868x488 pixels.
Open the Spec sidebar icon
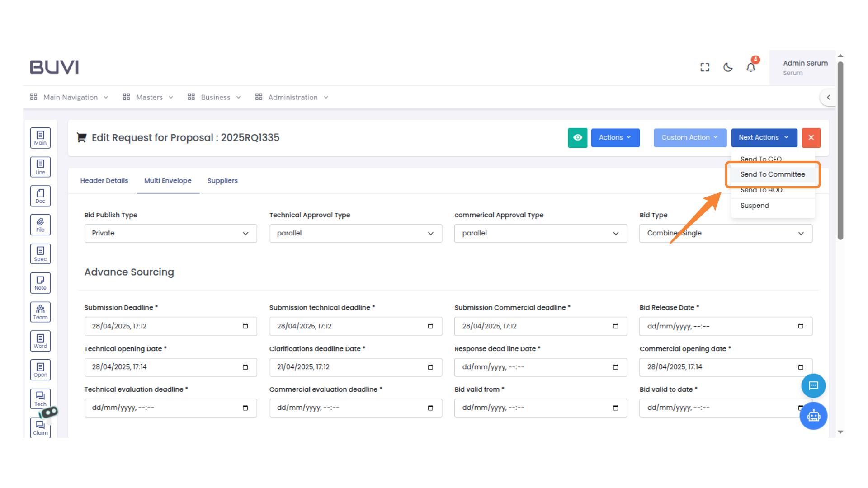pos(40,254)
